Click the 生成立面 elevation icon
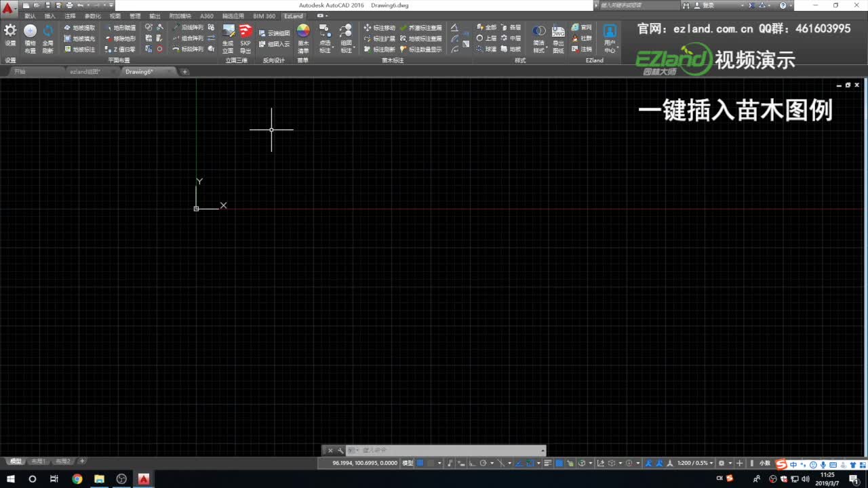The height and width of the screenshot is (488, 868). 228,39
